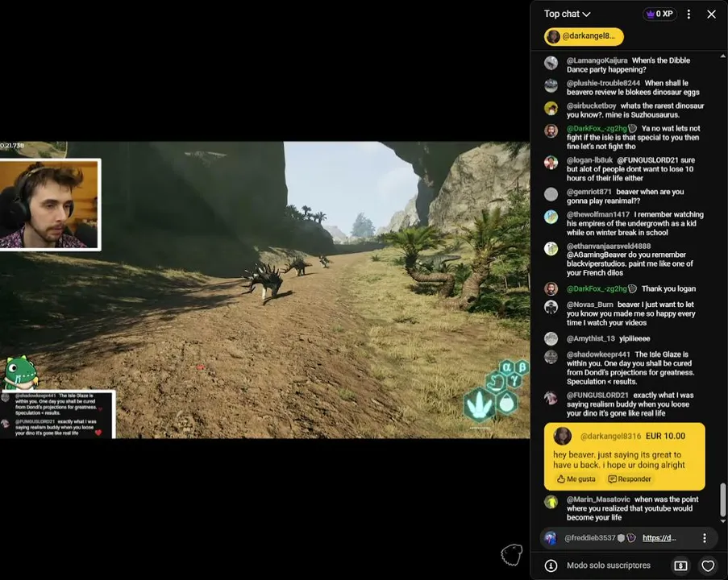Click username @sirbucketboy
This screenshot has height=580, width=728.
[x=591, y=106]
